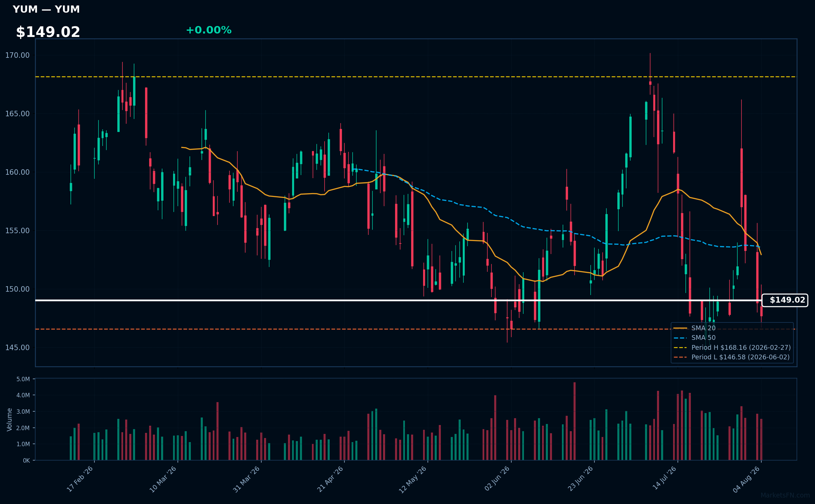Click the $149.02 tag on the white price line

(785, 300)
